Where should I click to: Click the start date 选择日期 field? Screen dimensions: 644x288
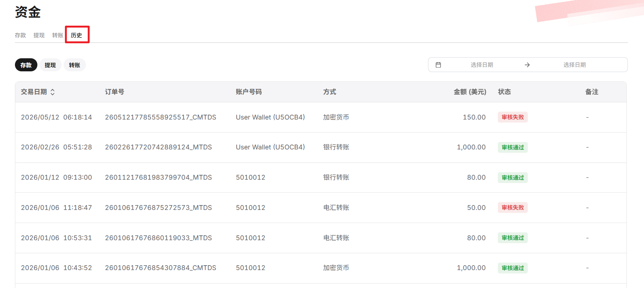click(482, 65)
